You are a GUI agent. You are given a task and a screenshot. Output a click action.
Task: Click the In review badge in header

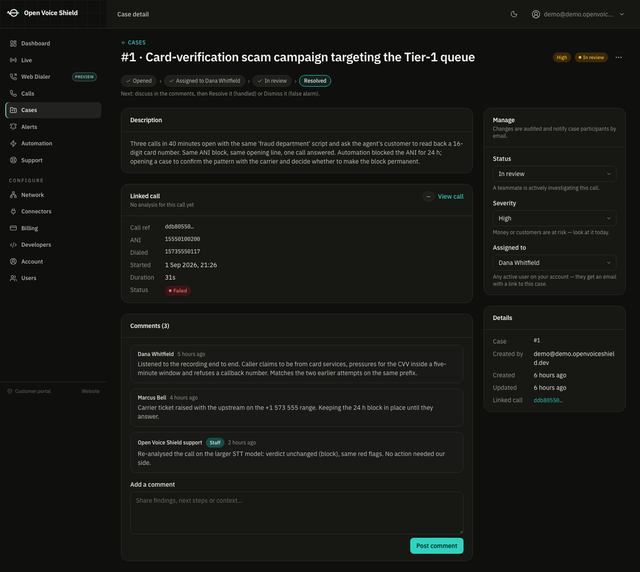coord(591,58)
